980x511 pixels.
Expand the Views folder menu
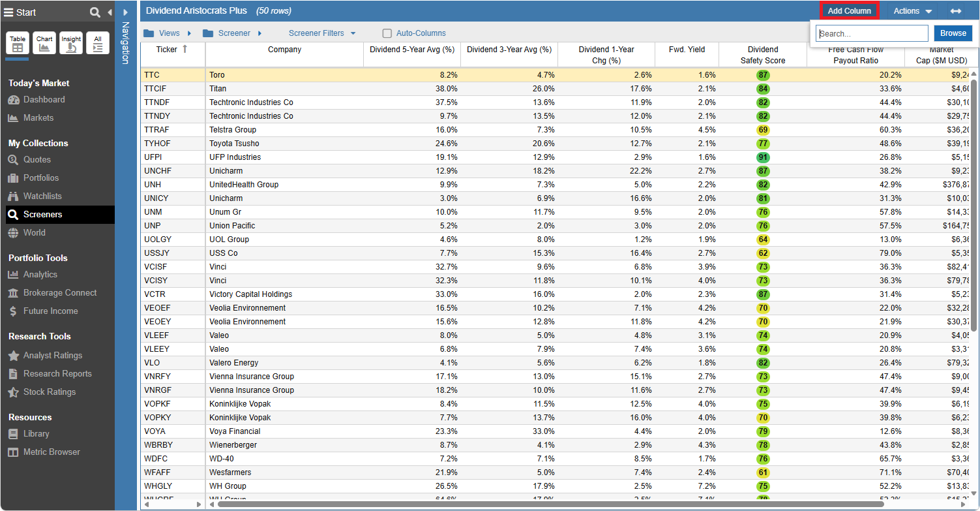pos(168,33)
